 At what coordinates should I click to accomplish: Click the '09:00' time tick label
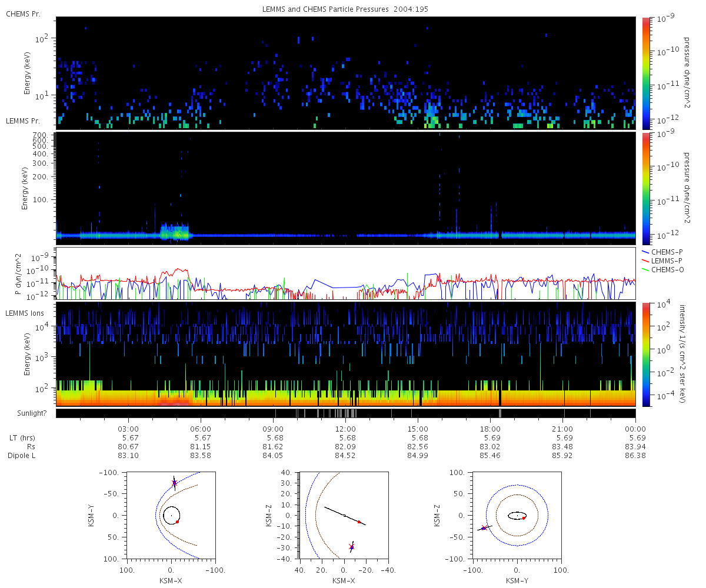(x=273, y=430)
